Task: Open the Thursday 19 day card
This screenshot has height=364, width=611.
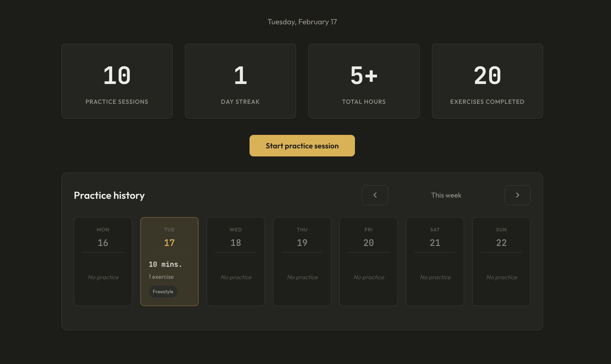Action: pyautogui.click(x=302, y=261)
